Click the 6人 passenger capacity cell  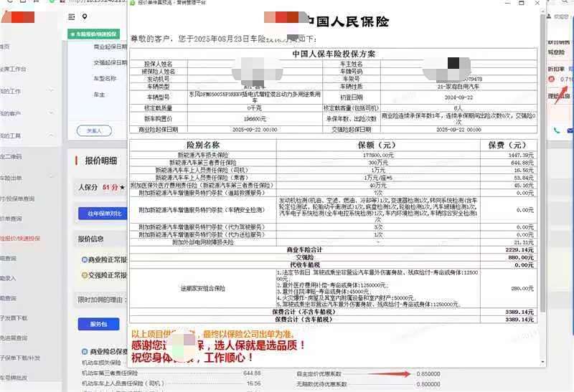tap(458, 108)
